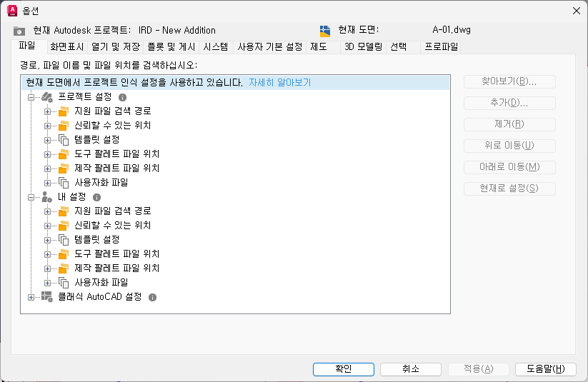Switch to the 화면표시 tab
The width and height of the screenshot is (588, 382).
coord(67,47)
